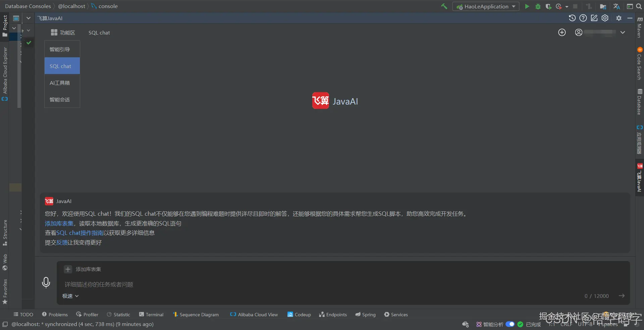The image size is (644, 330).
Task: Open the 功能区 menu button
Action: tap(63, 32)
